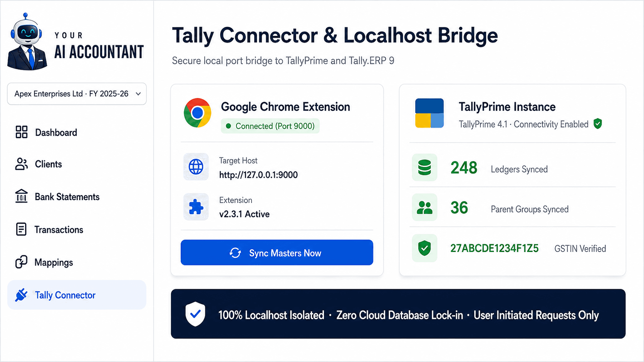644x362 pixels.
Task: Click the Bank Statements building icon
Action: 22,196
